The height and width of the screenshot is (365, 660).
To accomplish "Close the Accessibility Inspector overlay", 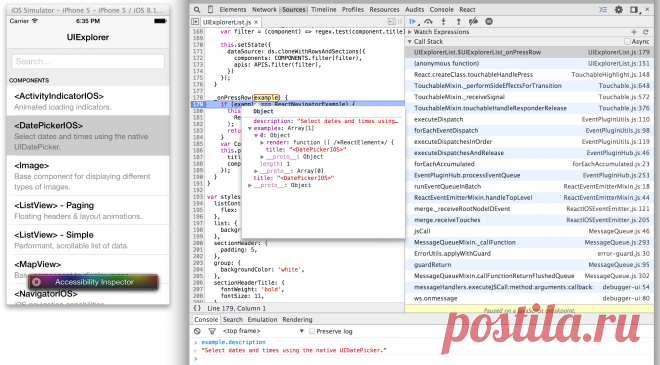I will click(x=37, y=282).
